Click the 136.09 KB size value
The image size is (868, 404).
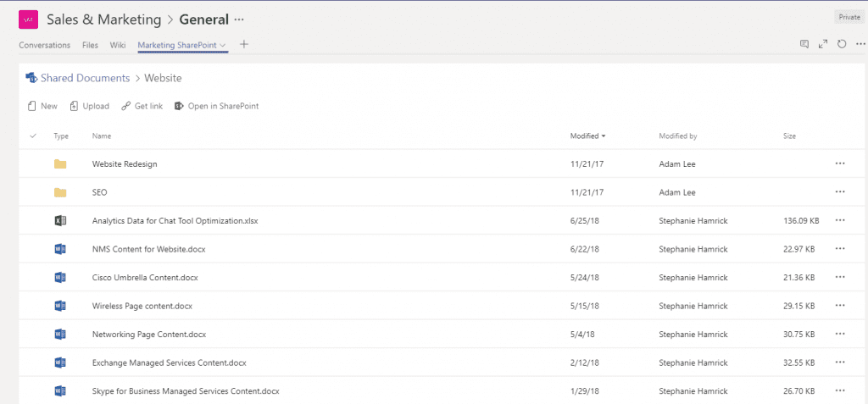click(801, 221)
